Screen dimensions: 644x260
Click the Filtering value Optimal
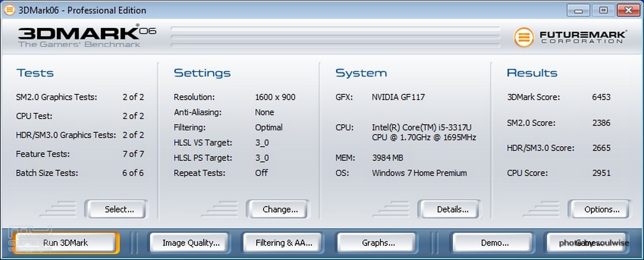269,127
